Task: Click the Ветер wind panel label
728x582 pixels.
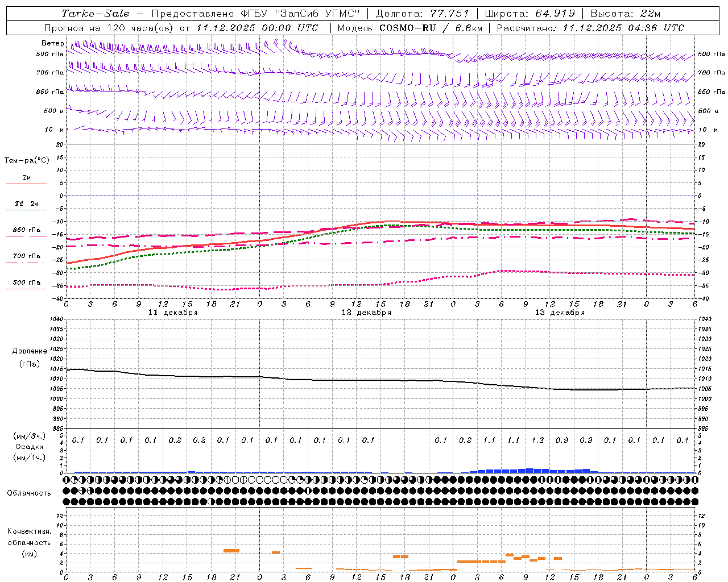Action: 52,43
